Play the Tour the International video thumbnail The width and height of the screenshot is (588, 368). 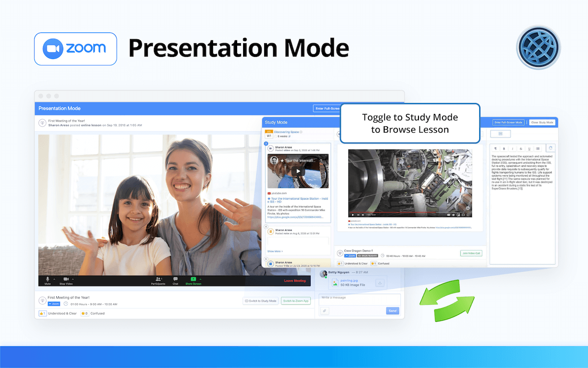click(x=298, y=171)
